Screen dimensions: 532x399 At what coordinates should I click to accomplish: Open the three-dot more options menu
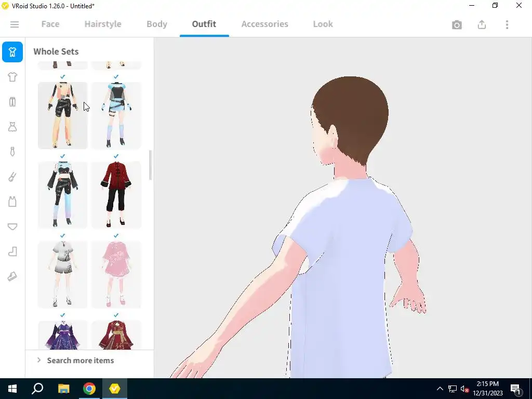pyautogui.click(x=507, y=24)
